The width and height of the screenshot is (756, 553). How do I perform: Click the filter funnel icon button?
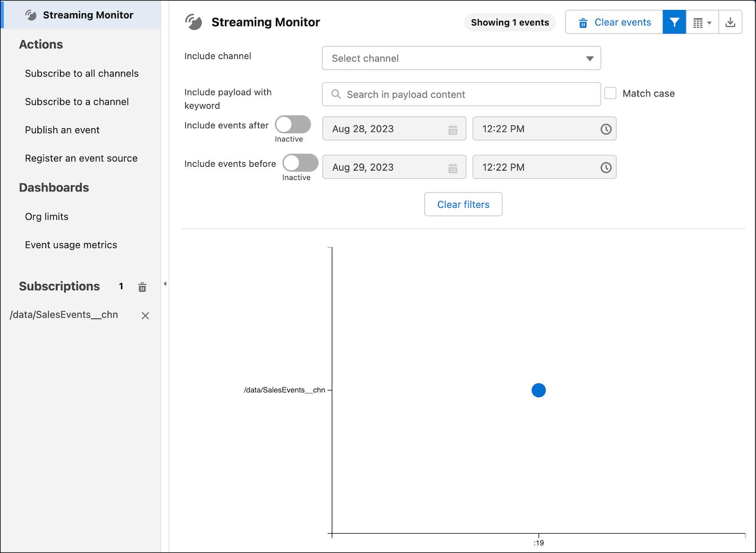pyautogui.click(x=674, y=22)
